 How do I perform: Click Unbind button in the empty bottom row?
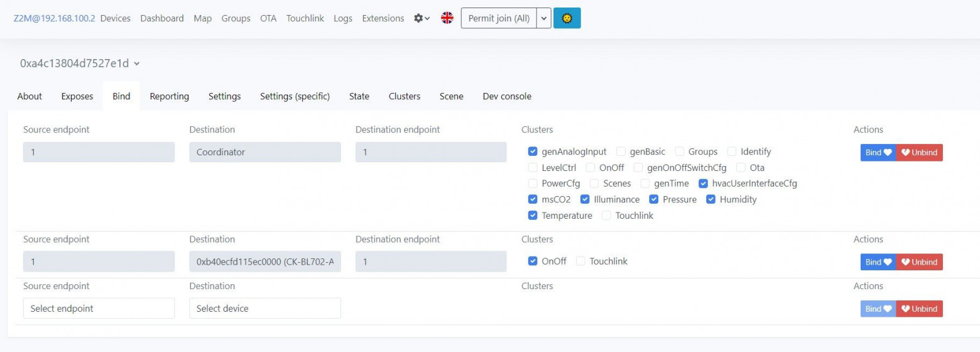(920, 309)
